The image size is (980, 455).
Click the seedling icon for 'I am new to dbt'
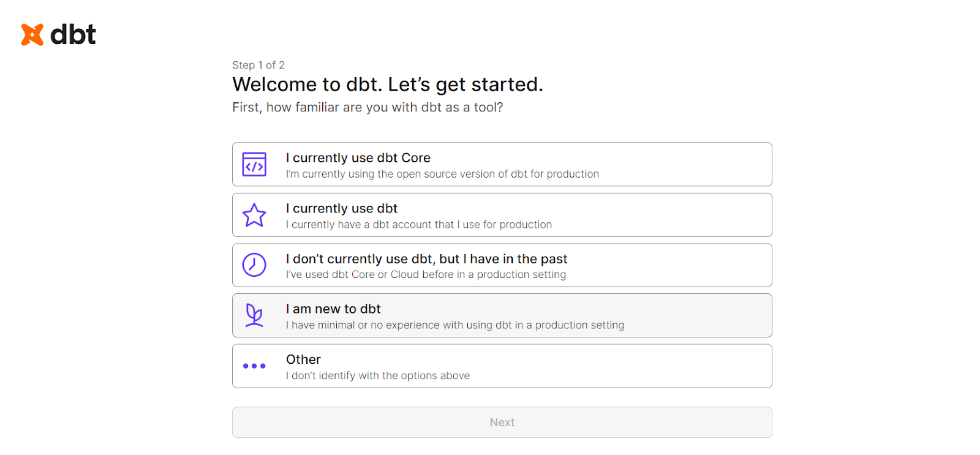(x=254, y=315)
